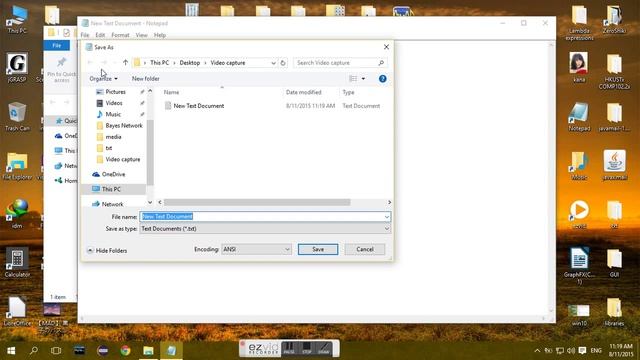Screen dimensions: 640x360
Task: Click the navigation pane scroll down arrow
Action: tap(150, 202)
